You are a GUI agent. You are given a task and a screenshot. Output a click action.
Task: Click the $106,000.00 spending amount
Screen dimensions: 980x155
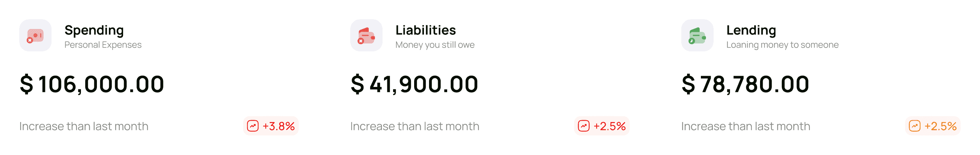92,84
